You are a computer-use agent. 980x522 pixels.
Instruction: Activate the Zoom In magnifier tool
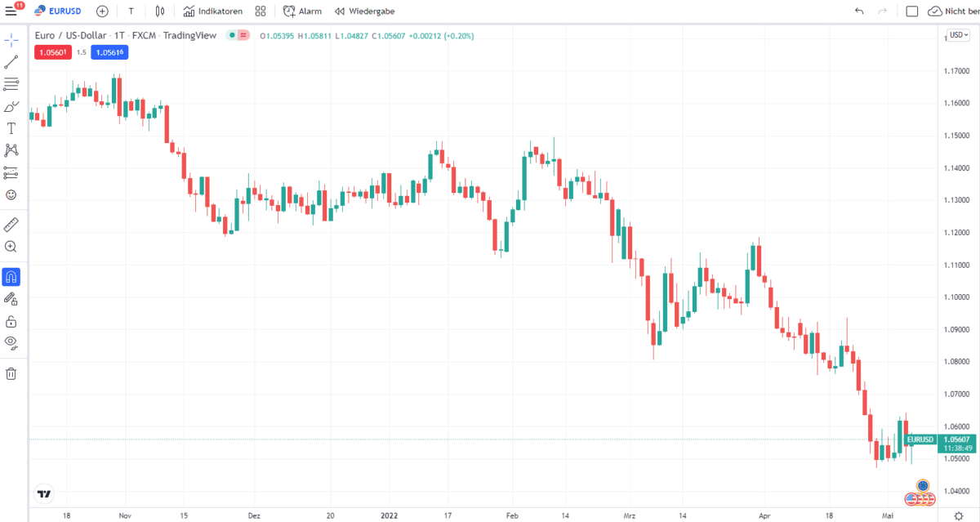tap(11, 247)
